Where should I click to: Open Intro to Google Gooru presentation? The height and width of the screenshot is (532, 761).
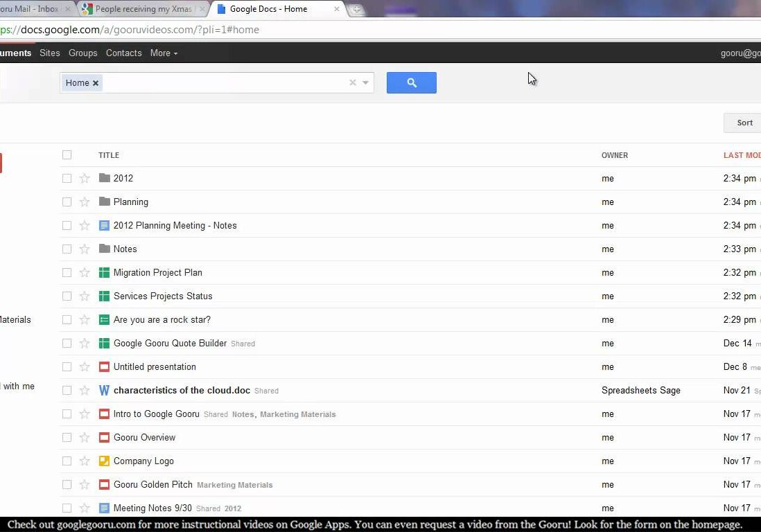(156, 414)
